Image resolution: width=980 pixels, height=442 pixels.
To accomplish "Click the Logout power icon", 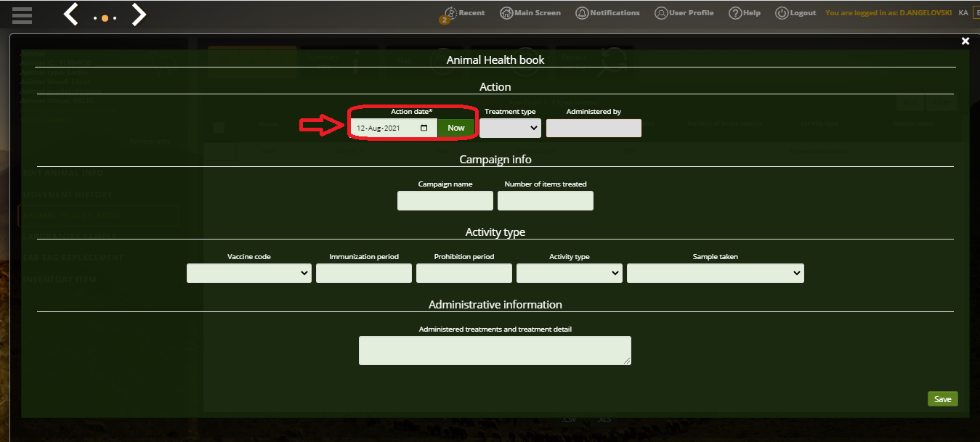I will [782, 13].
